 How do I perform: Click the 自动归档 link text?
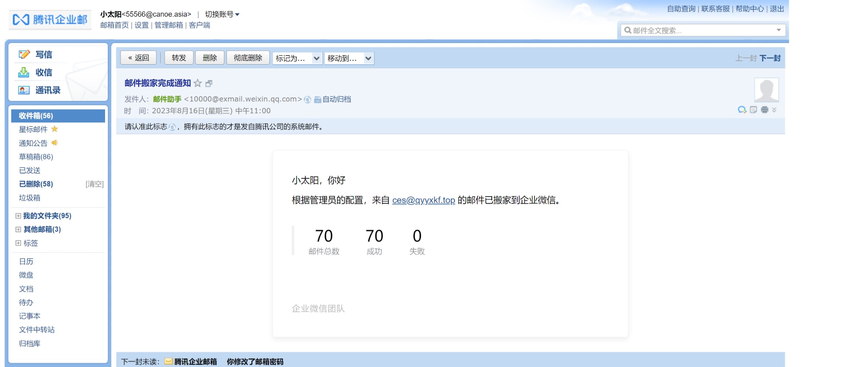[x=337, y=99]
